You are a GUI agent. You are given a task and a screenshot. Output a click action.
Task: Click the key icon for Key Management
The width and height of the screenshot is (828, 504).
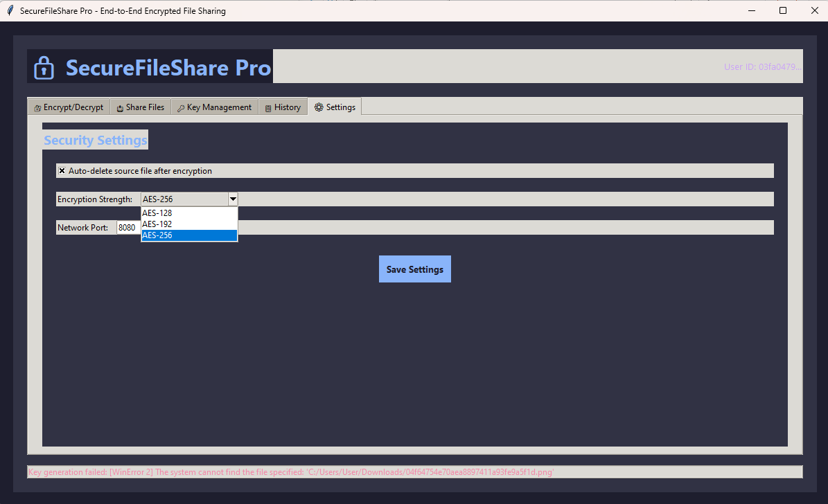(x=181, y=108)
